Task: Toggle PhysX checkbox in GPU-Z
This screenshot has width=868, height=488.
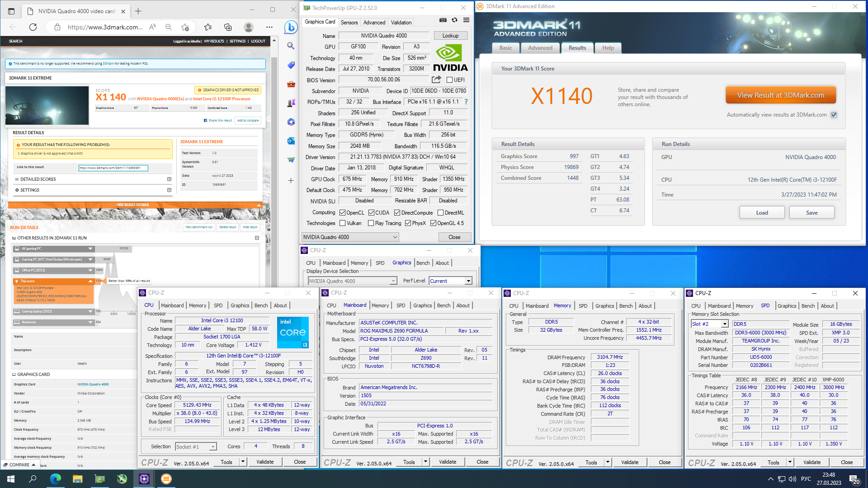Action: click(x=408, y=223)
